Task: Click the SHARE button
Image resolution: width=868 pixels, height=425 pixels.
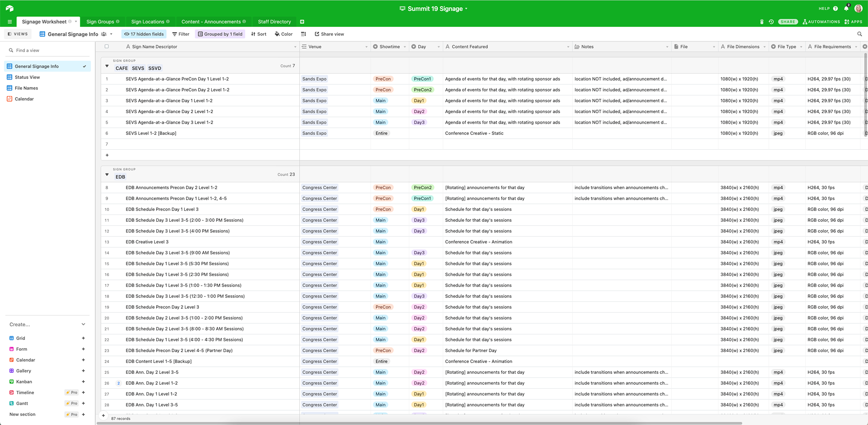Action: coord(788,22)
